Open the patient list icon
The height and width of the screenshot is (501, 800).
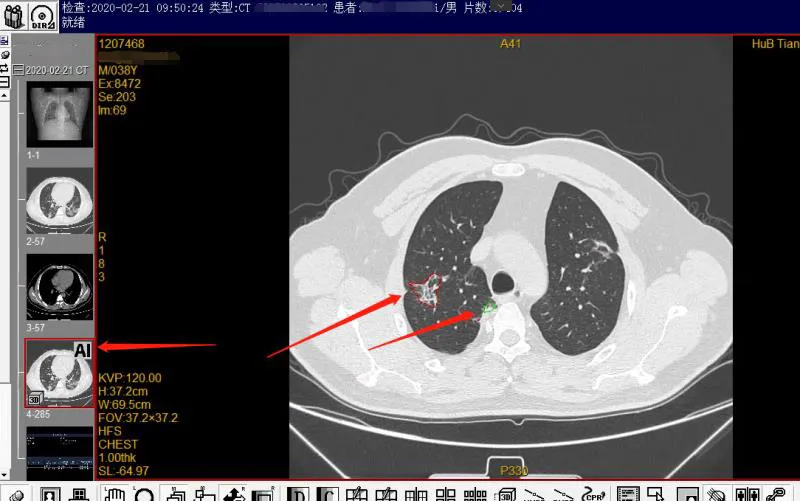click(x=17, y=17)
